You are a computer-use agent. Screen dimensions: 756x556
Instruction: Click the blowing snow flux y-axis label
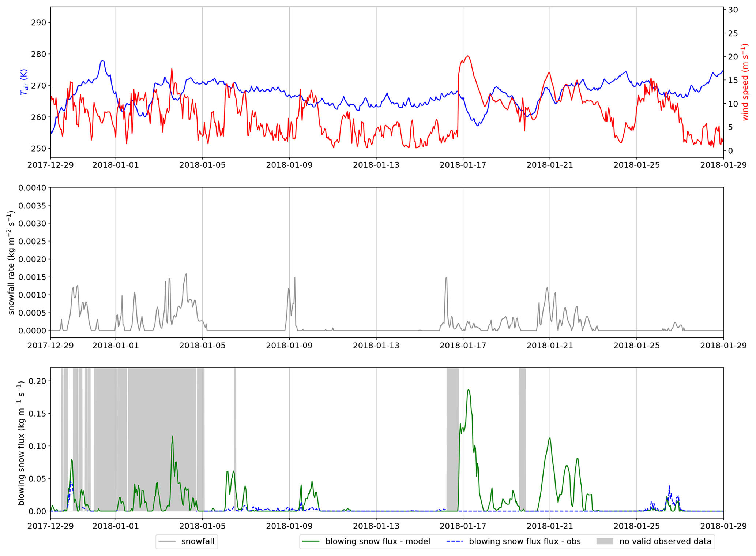(x=21, y=443)
